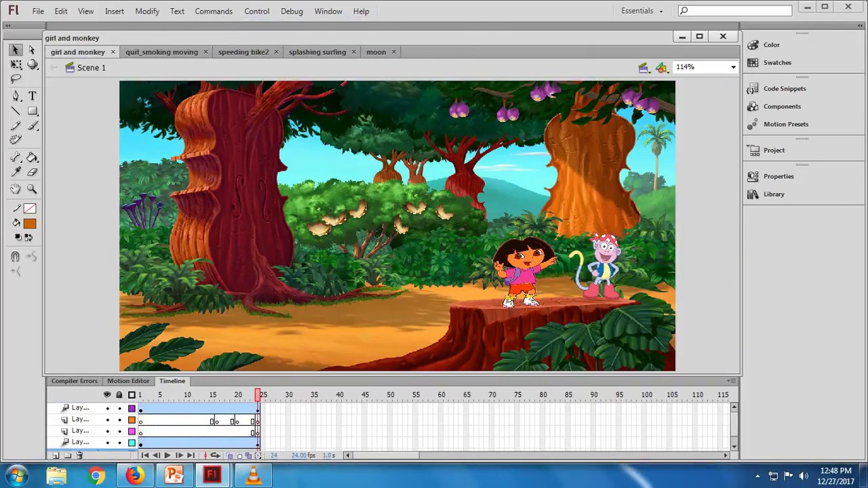Select the Lasso tool
868x488 pixels.
pyautogui.click(x=15, y=79)
